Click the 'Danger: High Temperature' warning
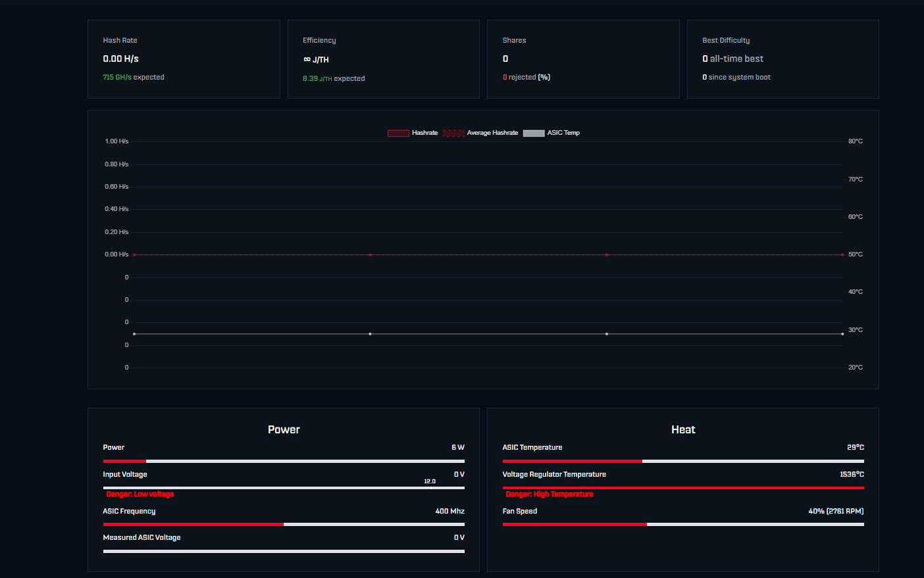 [550, 494]
